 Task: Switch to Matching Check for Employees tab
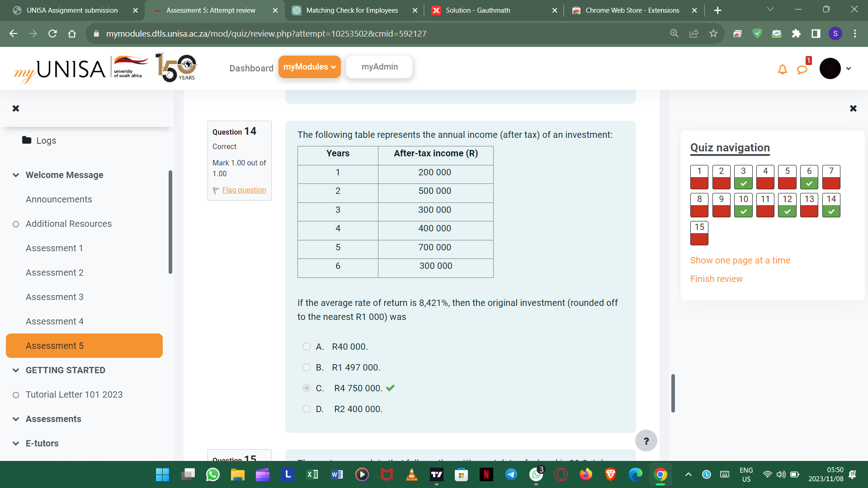point(352,10)
